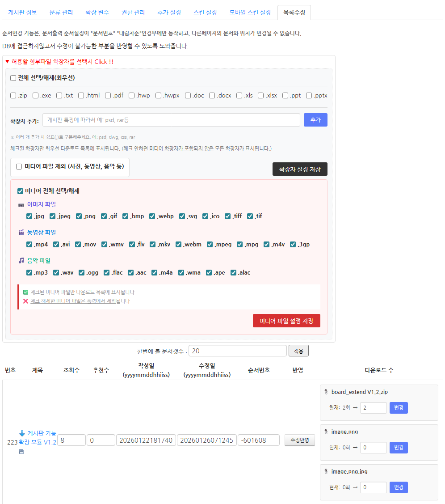The height and width of the screenshot is (504, 445).
Task: Focus the 확장자 추가 text field
Action: (171, 120)
